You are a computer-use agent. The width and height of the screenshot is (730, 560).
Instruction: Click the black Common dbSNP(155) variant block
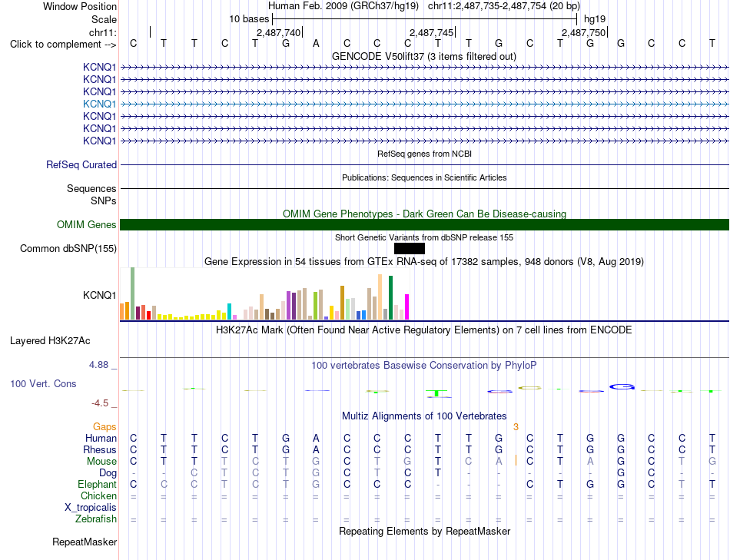[410, 249]
